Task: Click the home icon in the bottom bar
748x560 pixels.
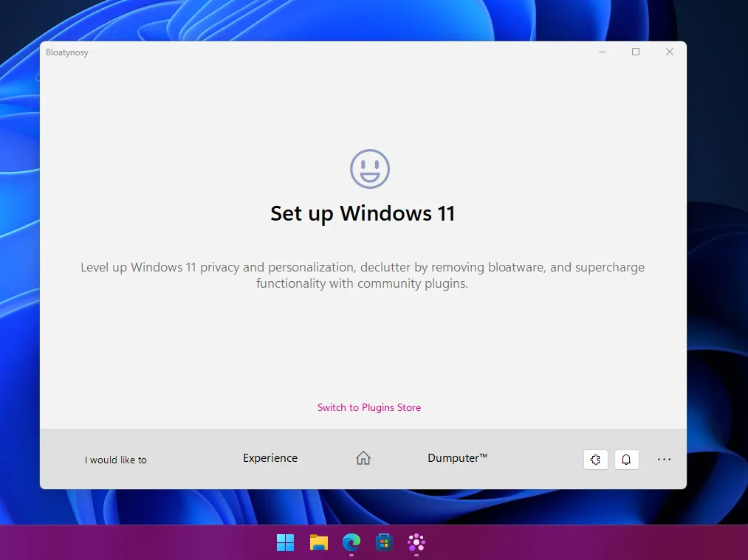Action: coord(363,457)
